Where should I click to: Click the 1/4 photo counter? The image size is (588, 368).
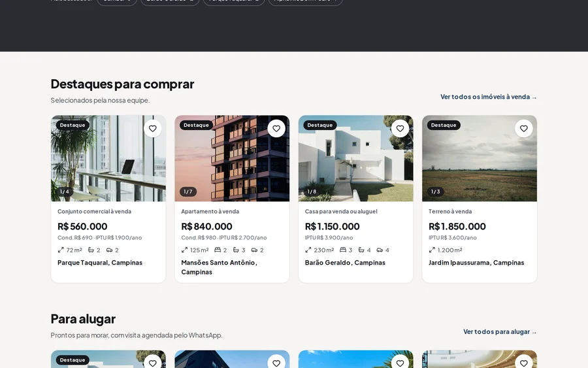65,192
